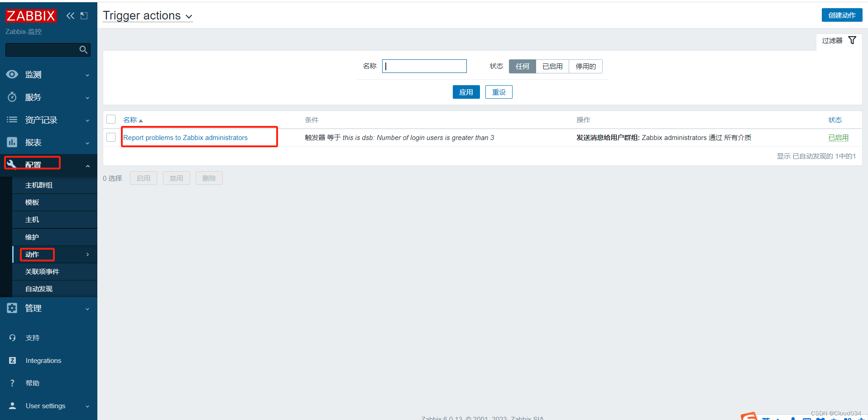The height and width of the screenshot is (420, 868).
Task: Expand the 服务 menu chevron
Action: click(87, 98)
